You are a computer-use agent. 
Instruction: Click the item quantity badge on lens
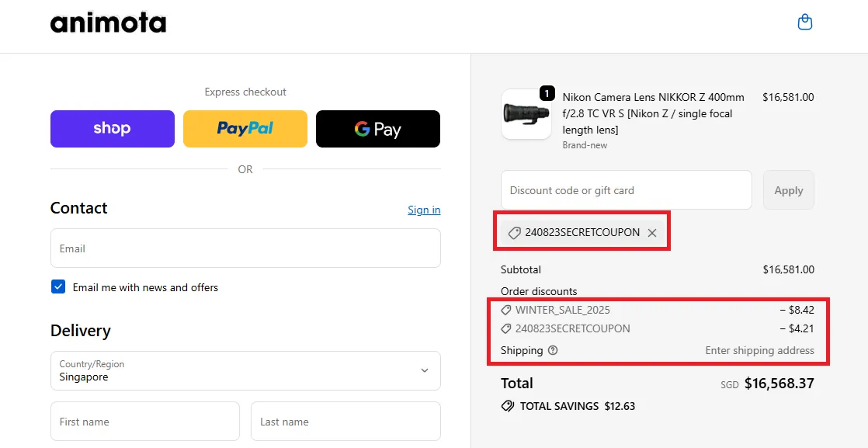click(x=547, y=94)
